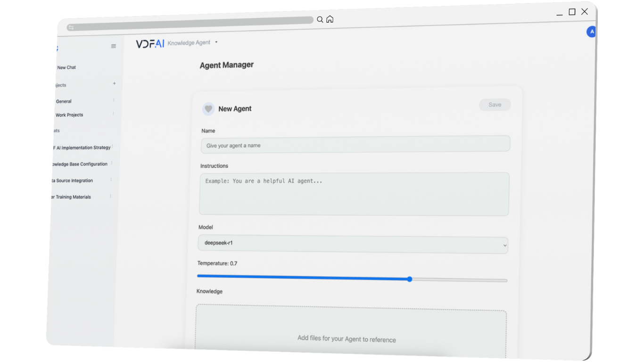Maximize the browser window
Screen dimensions: 644x362
coord(572,12)
